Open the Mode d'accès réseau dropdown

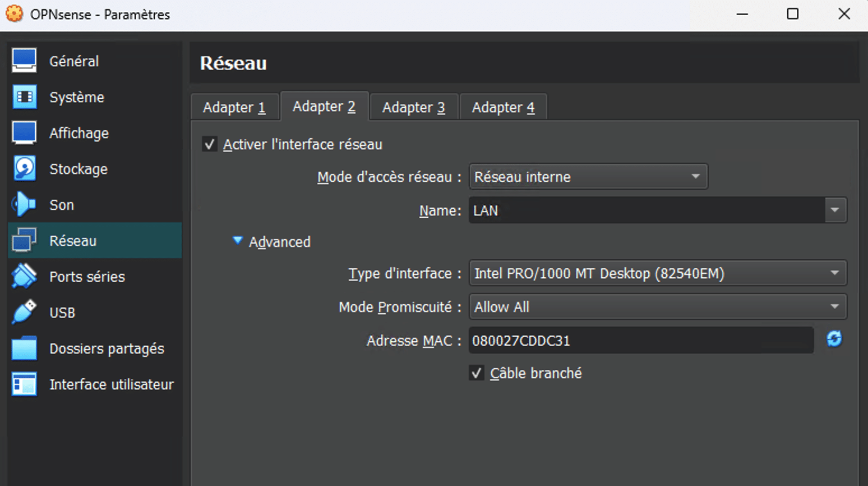coord(588,176)
